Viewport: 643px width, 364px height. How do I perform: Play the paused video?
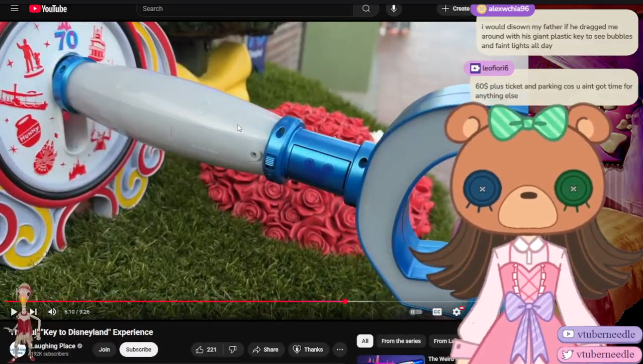pos(14,312)
